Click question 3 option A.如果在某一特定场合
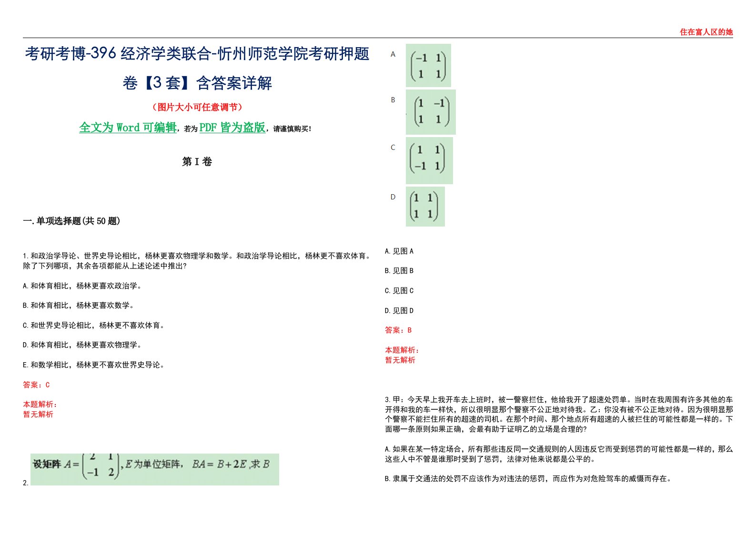 [559, 454]
